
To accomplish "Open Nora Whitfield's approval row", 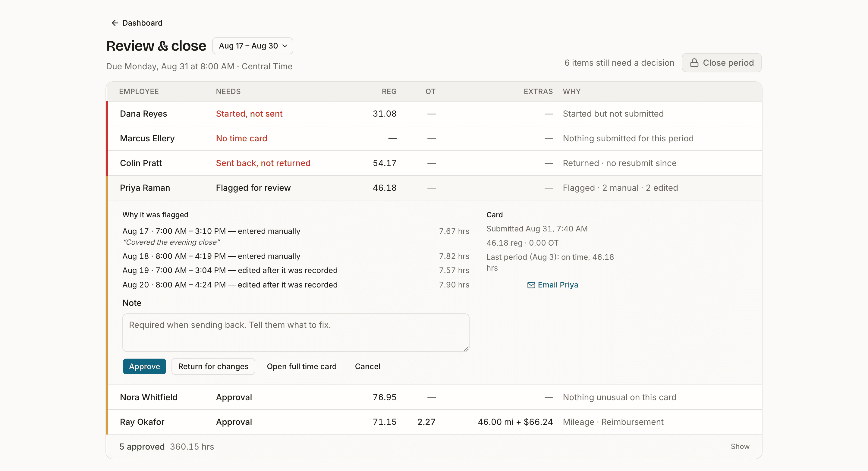I will (x=434, y=397).
